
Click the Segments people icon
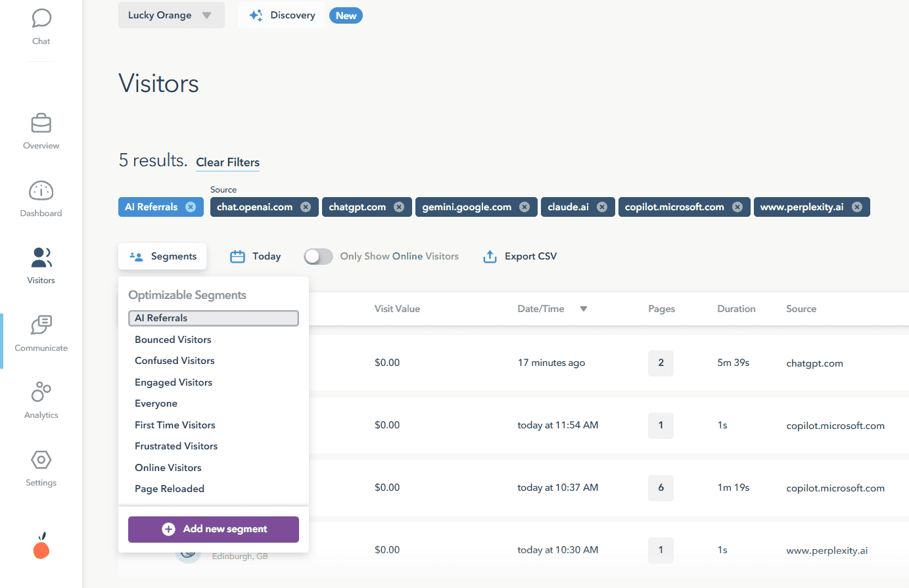click(136, 256)
